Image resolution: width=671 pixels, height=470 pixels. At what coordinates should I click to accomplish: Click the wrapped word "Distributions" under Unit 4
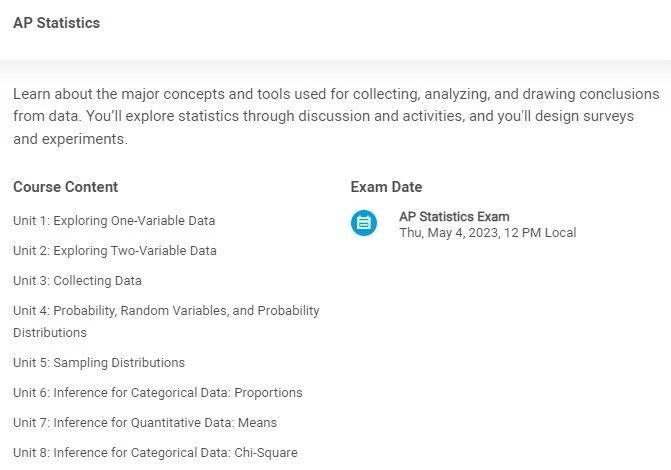[x=50, y=333]
